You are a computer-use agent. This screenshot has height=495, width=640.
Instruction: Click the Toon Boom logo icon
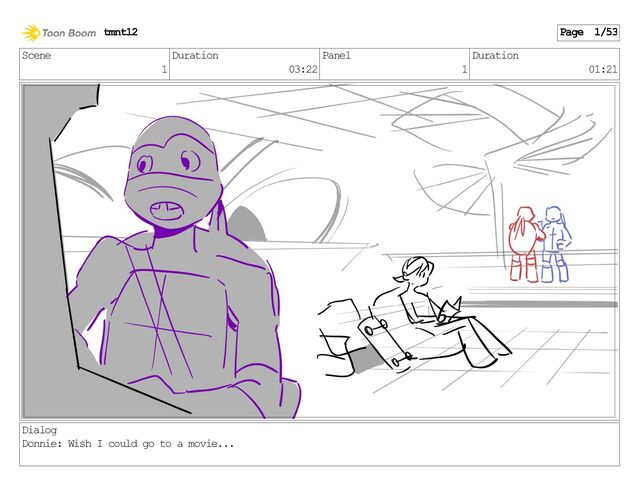pyautogui.click(x=31, y=33)
